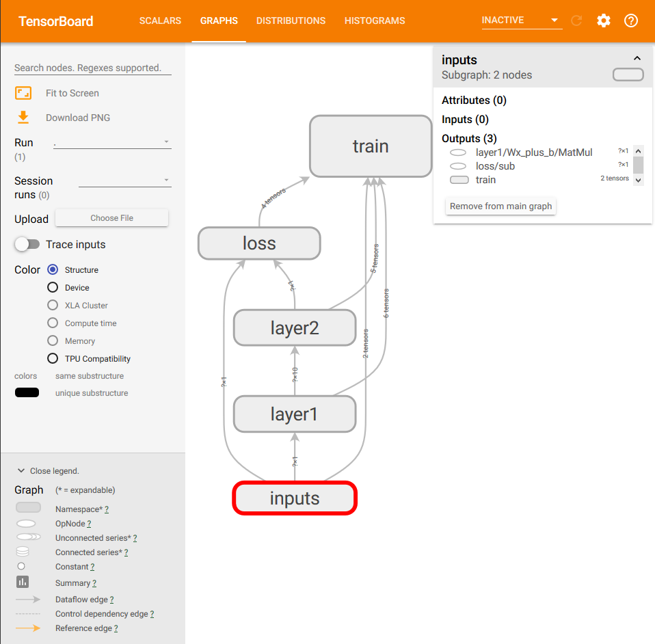Open the Constant help question link
655x644 pixels.
(x=92, y=567)
